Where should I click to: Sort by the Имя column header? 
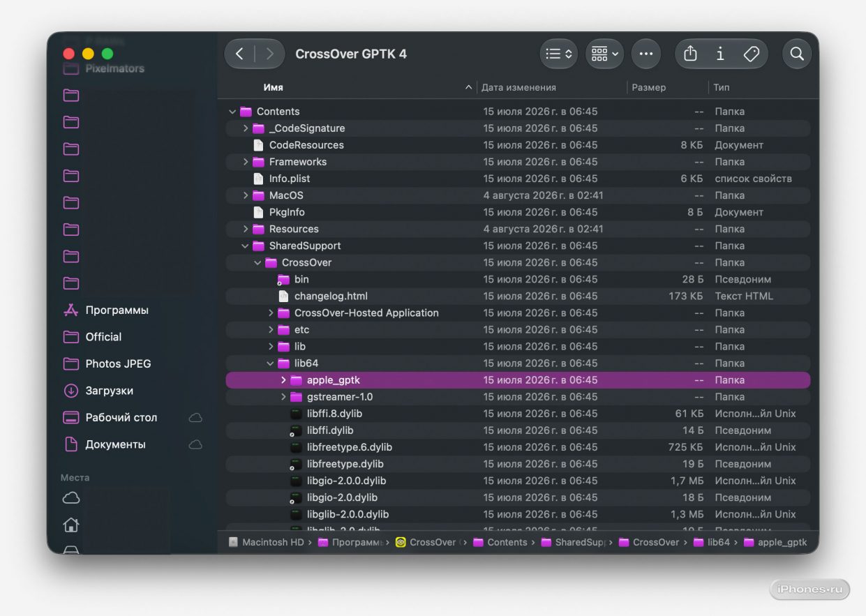273,87
